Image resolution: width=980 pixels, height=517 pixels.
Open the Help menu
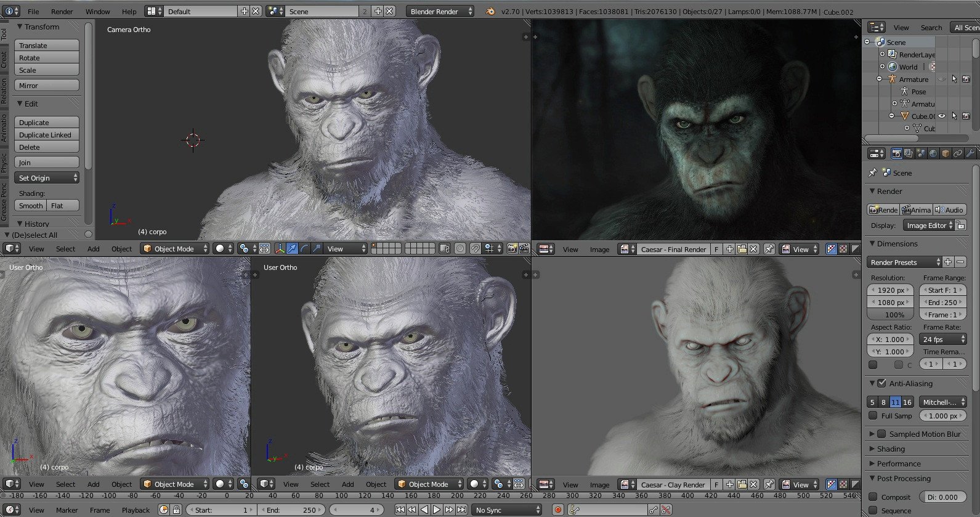(129, 11)
